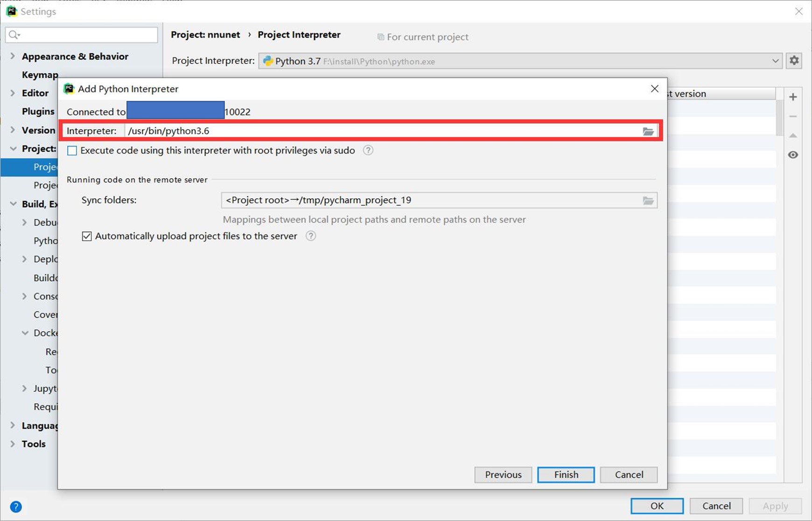The image size is (812, 521).
Task: Collapse the Build, Execution node
Action: [x=13, y=204]
